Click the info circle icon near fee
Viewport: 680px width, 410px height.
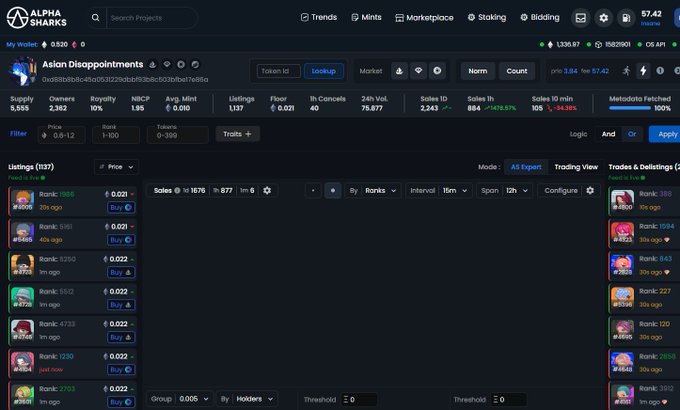(x=660, y=71)
